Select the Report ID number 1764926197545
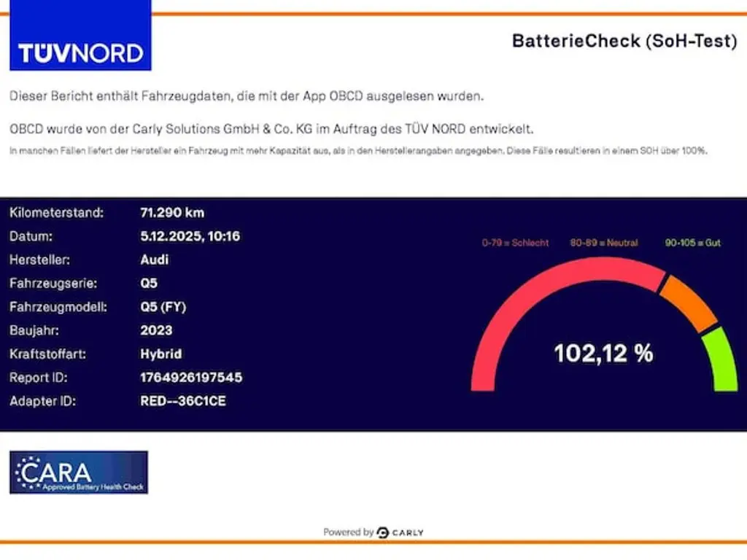The image size is (747, 560). (x=191, y=378)
